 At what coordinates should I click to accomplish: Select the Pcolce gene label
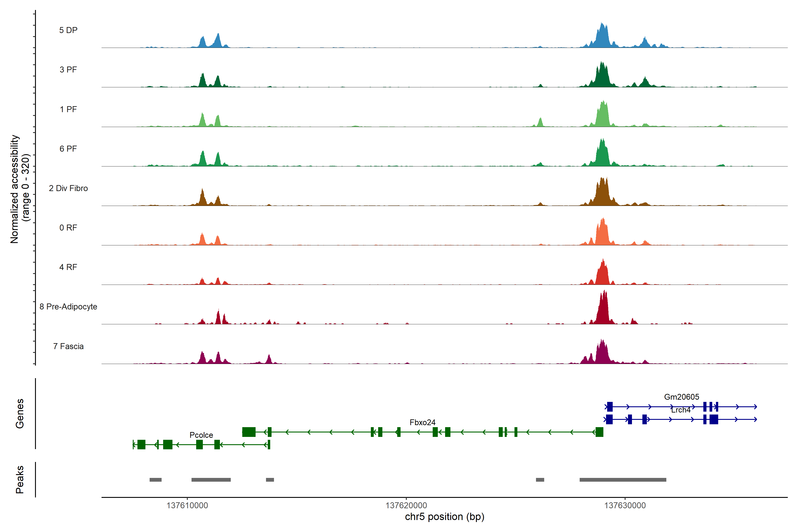pos(201,435)
